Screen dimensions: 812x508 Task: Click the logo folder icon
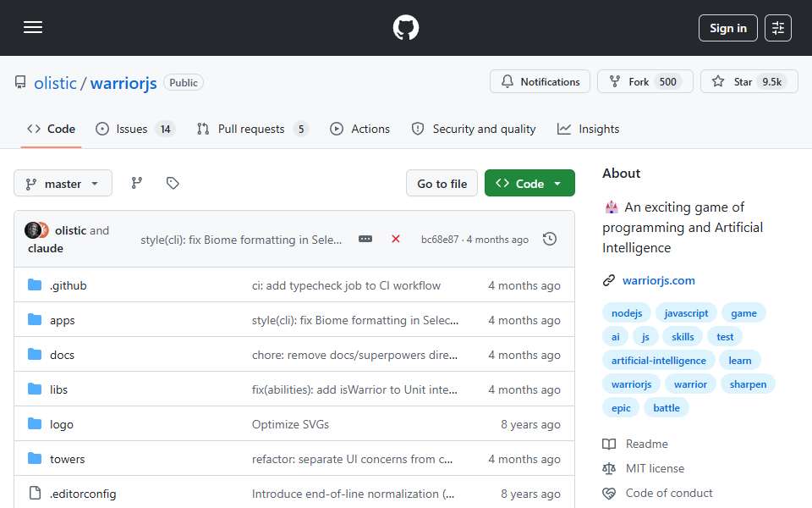[35, 423]
